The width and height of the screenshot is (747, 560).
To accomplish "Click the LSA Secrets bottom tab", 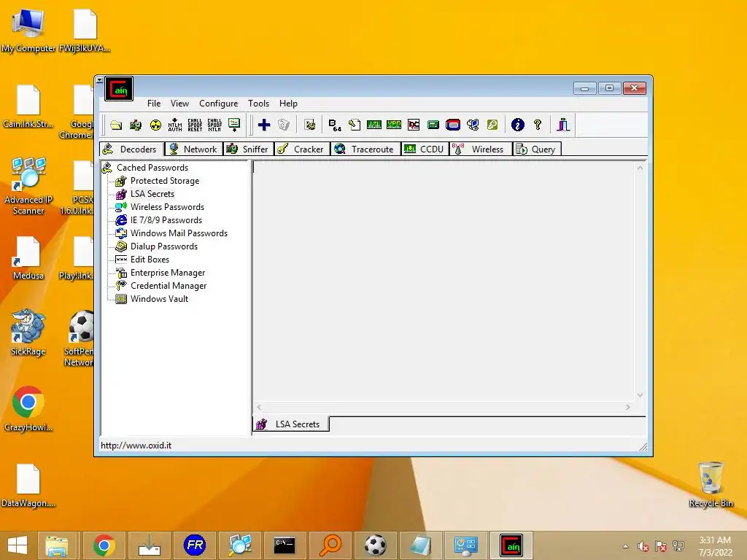I will click(290, 424).
